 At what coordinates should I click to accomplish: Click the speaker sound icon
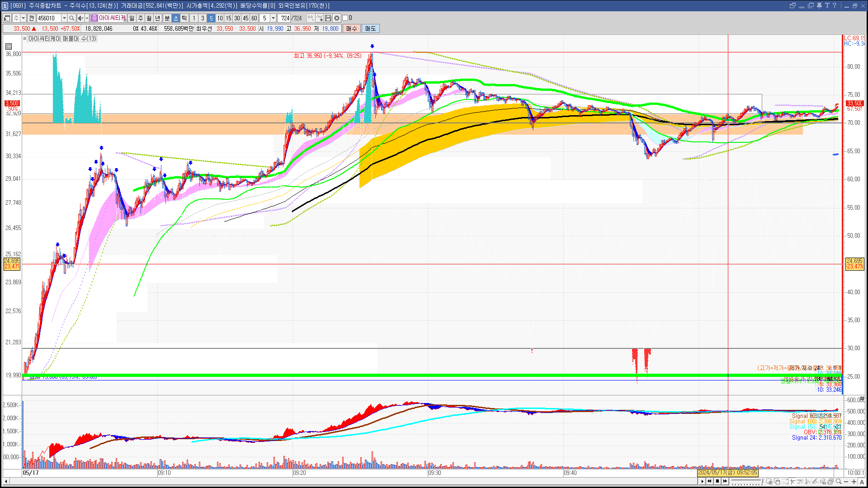click(80, 18)
